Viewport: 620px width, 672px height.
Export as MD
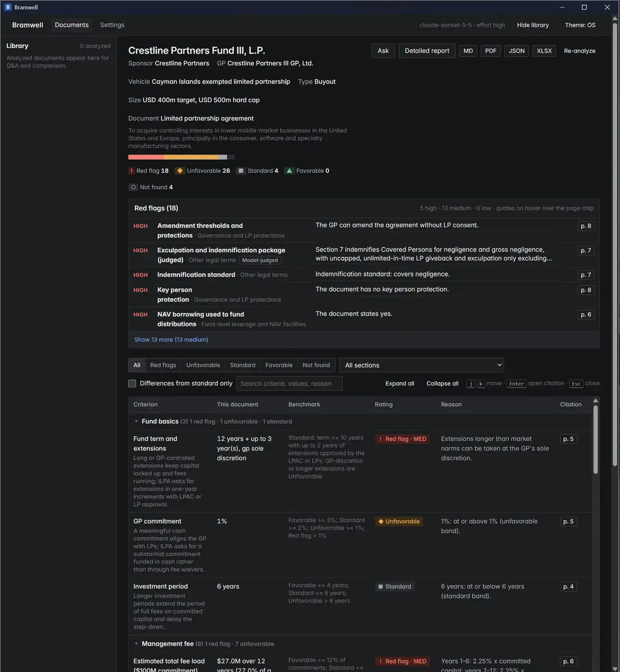pyautogui.click(x=468, y=51)
